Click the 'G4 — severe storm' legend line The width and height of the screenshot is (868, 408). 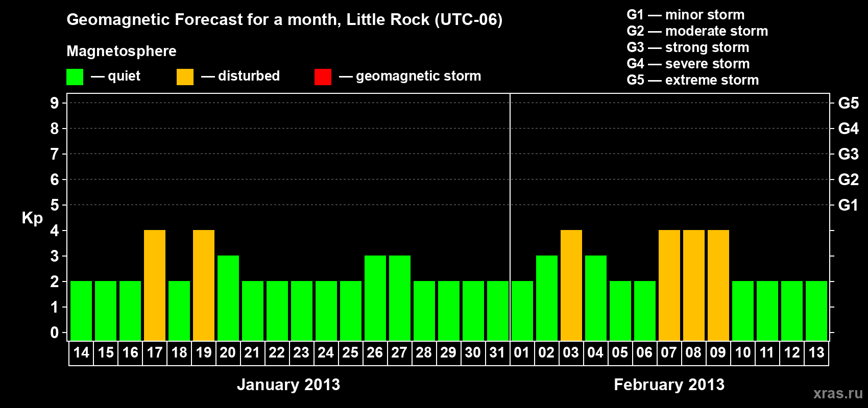pyautogui.click(x=688, y=64)
